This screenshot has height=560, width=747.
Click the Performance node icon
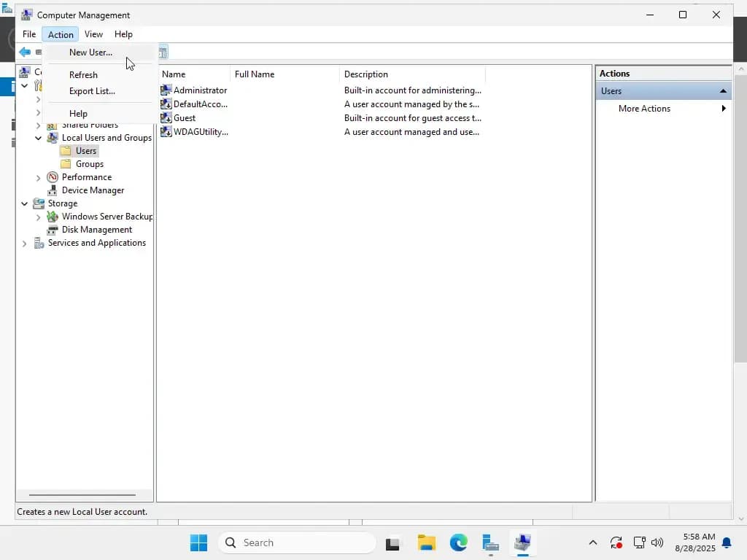coord(53,177)
